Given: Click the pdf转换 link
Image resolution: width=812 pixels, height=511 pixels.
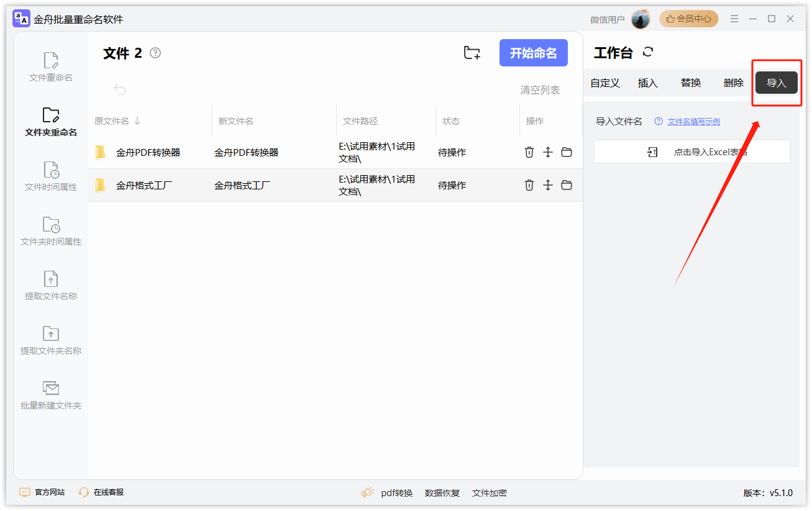Looking at the screenshot, I should pos(397,493).
